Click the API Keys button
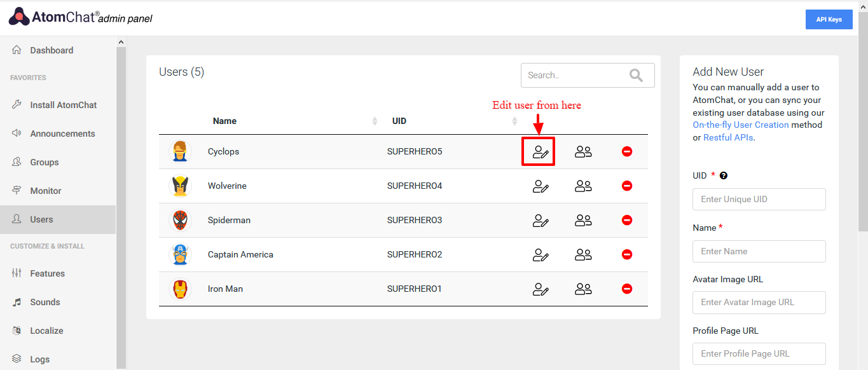 829,20
